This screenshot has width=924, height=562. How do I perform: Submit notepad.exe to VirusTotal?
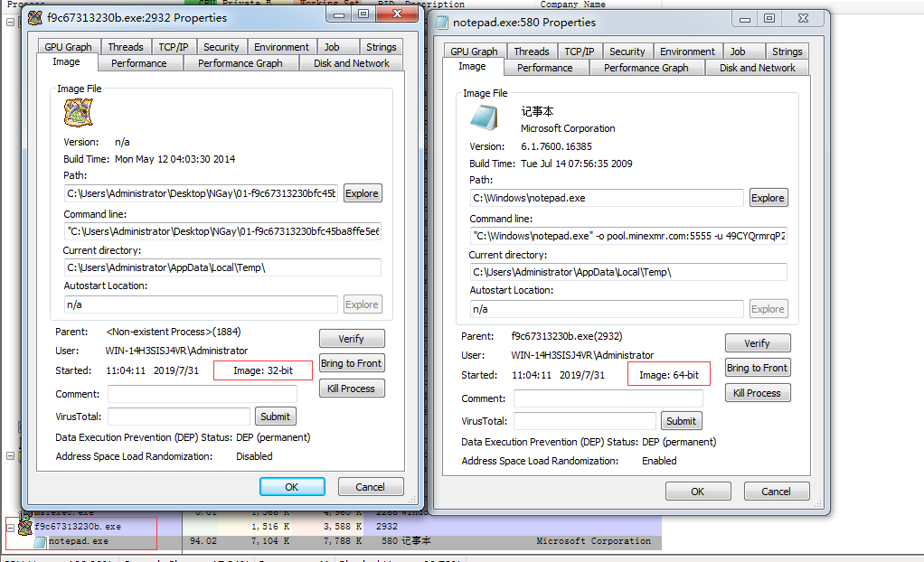pos(681,421)
